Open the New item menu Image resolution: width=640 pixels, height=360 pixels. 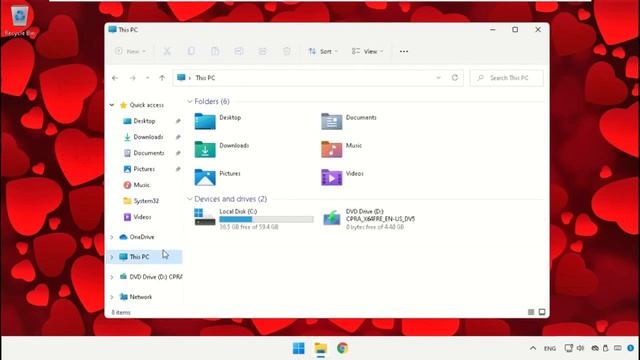click(x=130, y=51)
